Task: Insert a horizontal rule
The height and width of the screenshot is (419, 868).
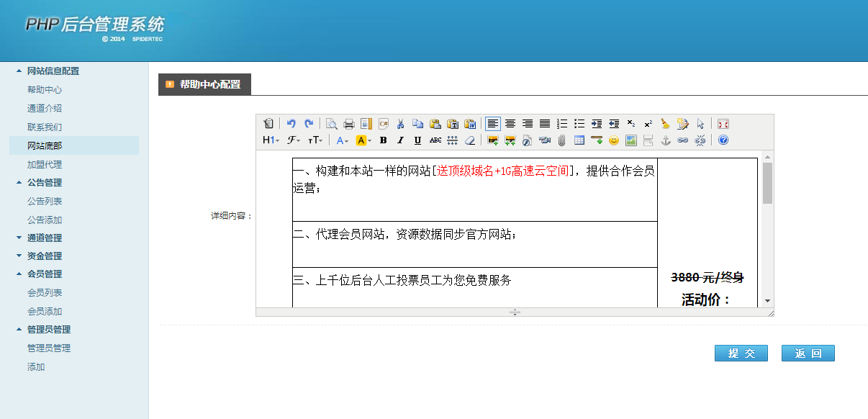Action: [x=597, y=140]
